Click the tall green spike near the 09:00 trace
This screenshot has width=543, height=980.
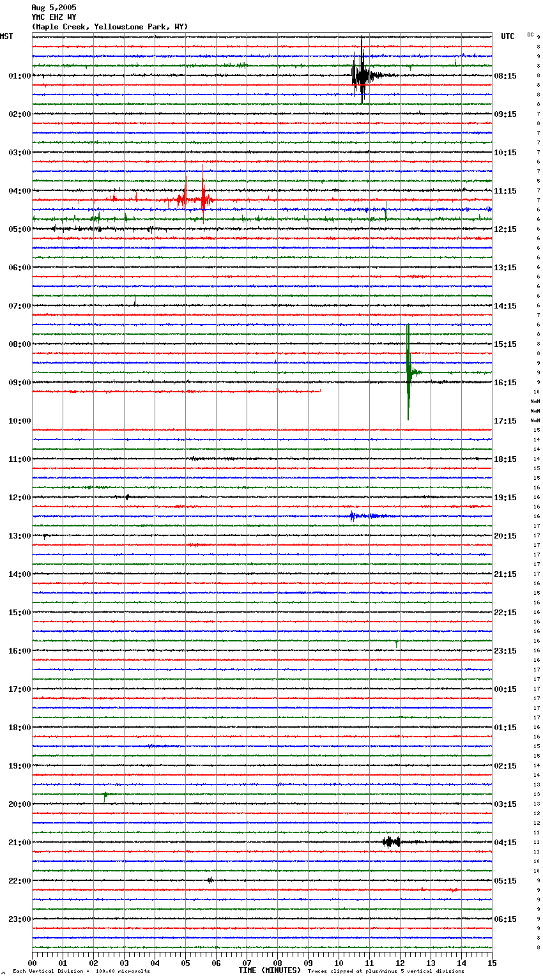409,372
